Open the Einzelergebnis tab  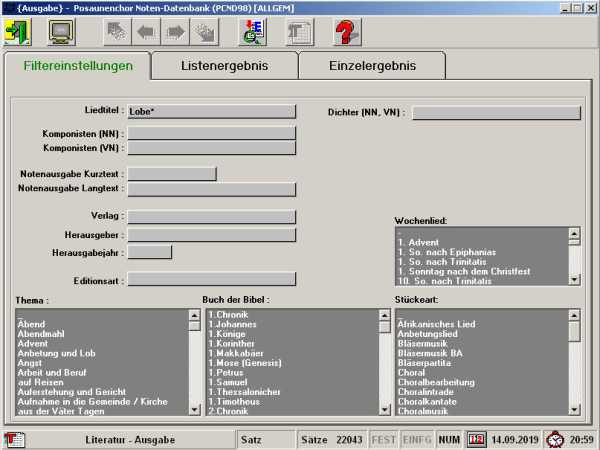pyautogui.click(x=371, y=66)
